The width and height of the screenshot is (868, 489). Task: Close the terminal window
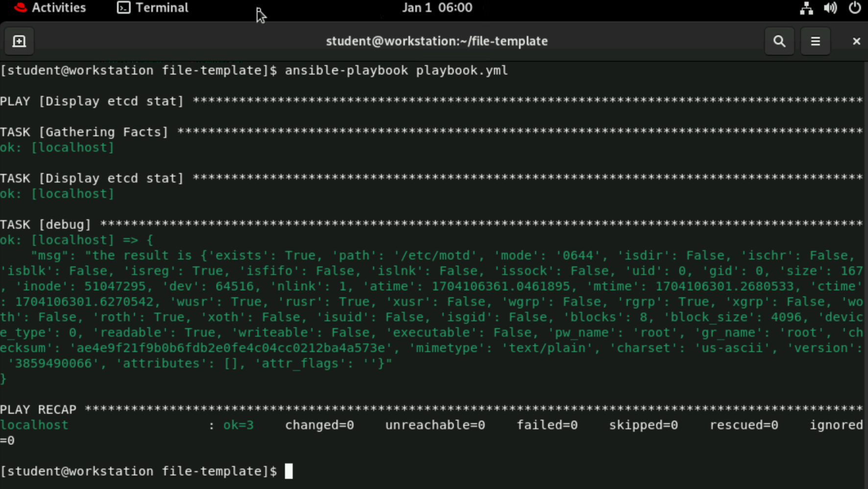856,41
